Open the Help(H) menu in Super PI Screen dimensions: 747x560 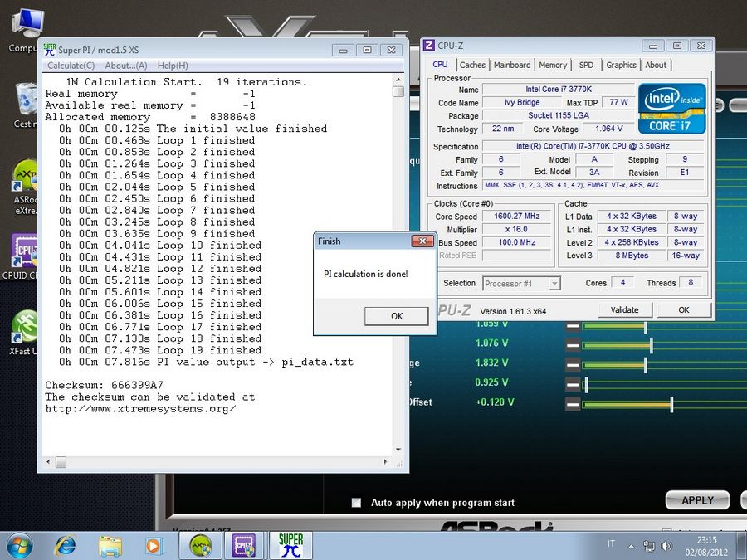pos(173,66)
